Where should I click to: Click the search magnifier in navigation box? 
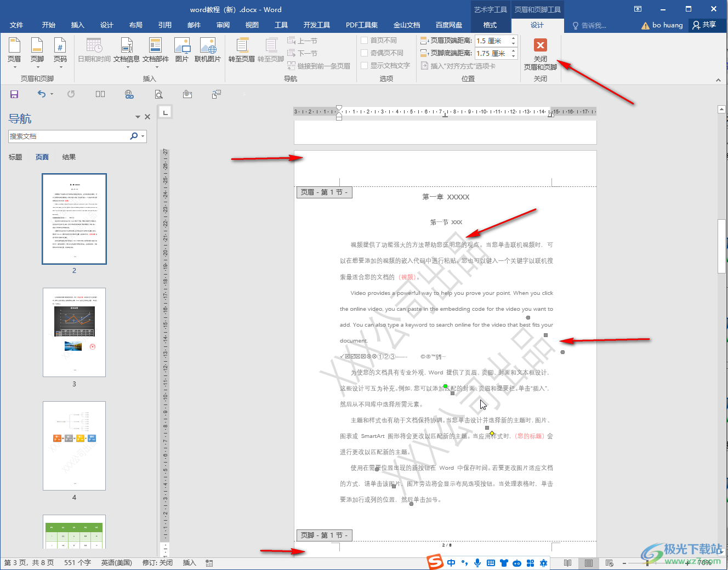(x=134, y=136)
